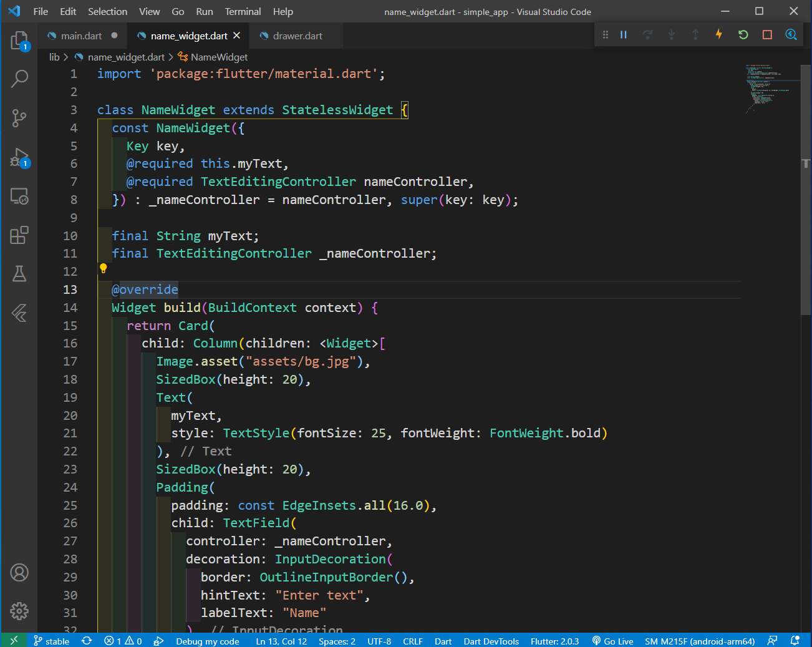Click the feedback icon in status bar
The image size is (812, 647).
pos(772,640)
